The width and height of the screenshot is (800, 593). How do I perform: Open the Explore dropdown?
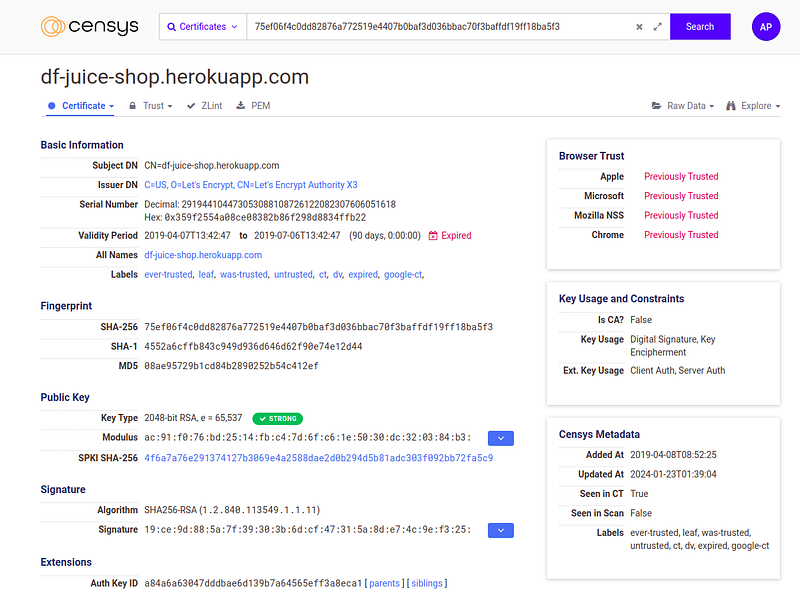[x=754, y=106]
